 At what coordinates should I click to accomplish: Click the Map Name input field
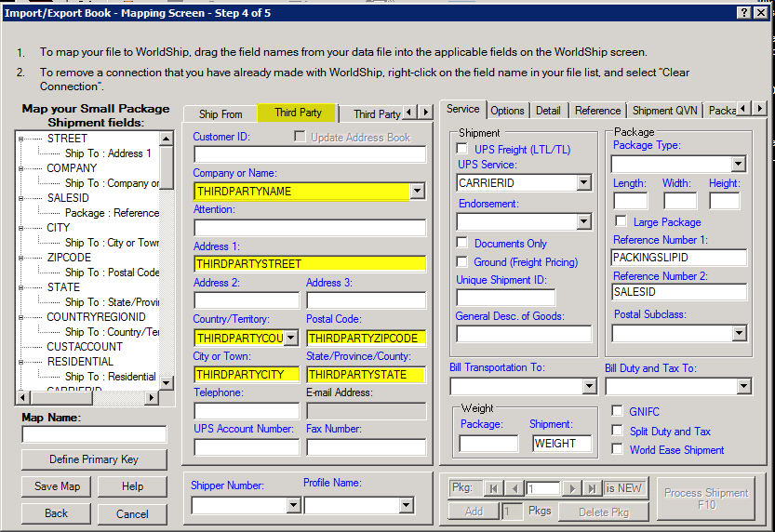[94, 434]
